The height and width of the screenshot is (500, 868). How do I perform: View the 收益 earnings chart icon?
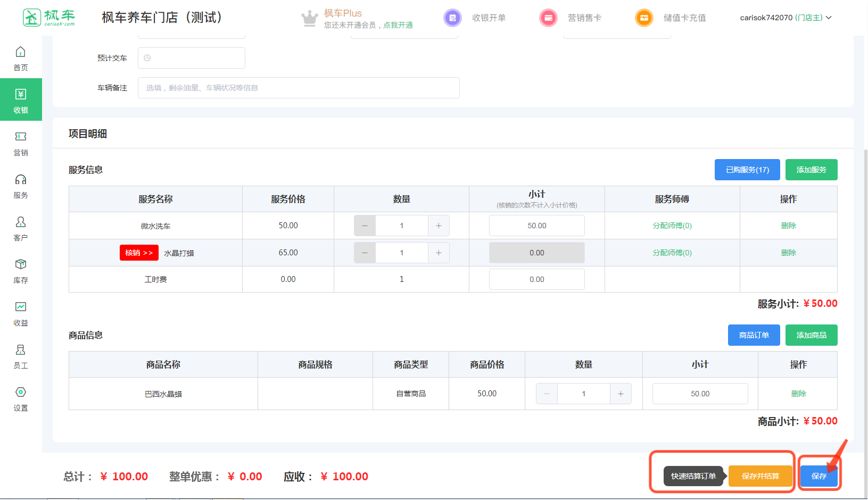click(x=21, y=313)
